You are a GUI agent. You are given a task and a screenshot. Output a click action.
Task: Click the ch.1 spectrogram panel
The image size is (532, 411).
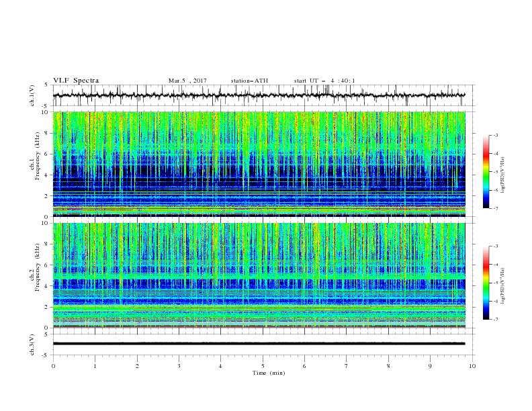(x=259, y=164)
